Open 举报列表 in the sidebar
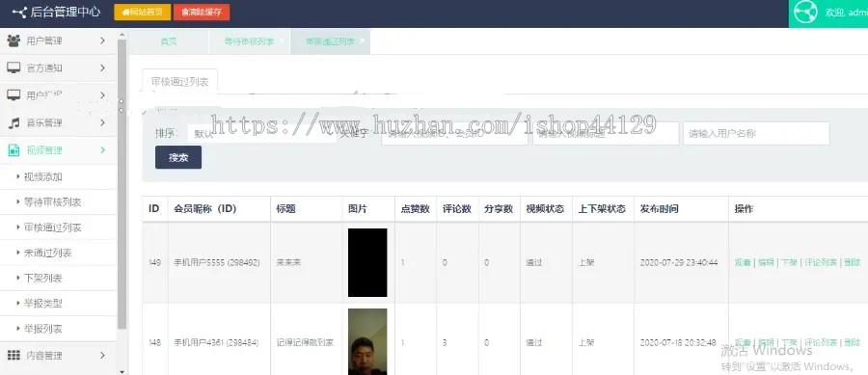The image size is (868, 375). 43,329
